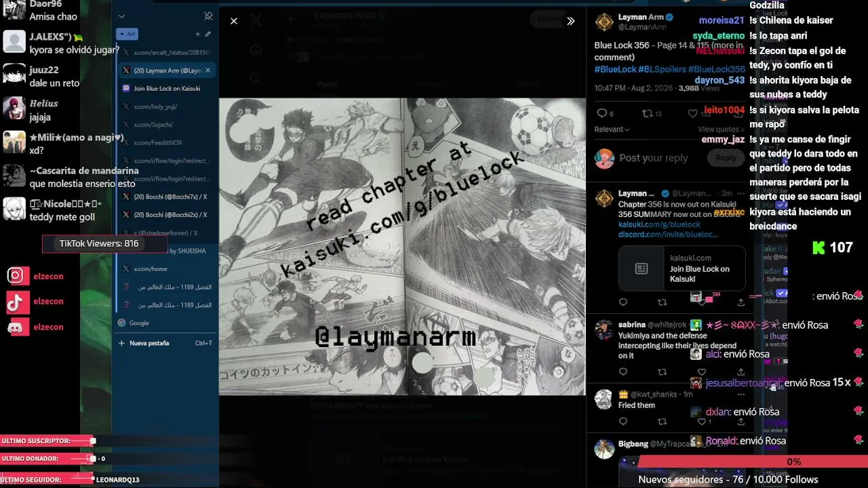Viewport: 868px width, 488px height.
Task: Share Layman Arm's Chapter 356 comment
Action: (x=741, y=302)
